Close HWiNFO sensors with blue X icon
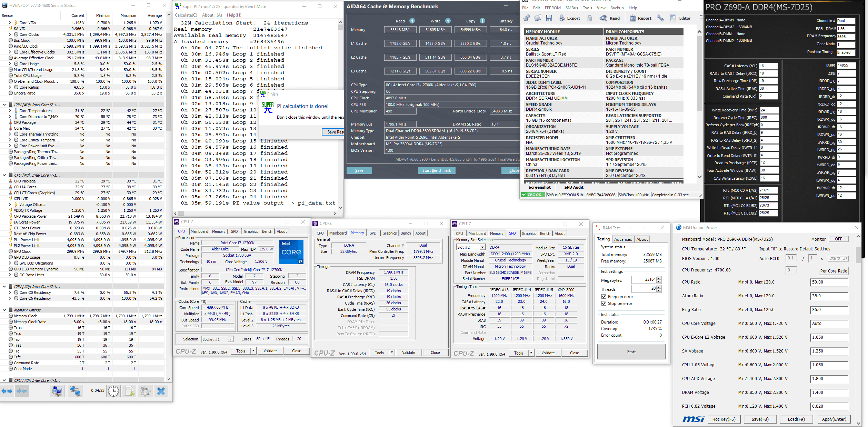The image size is (868, 427). (x=161, y=391)
